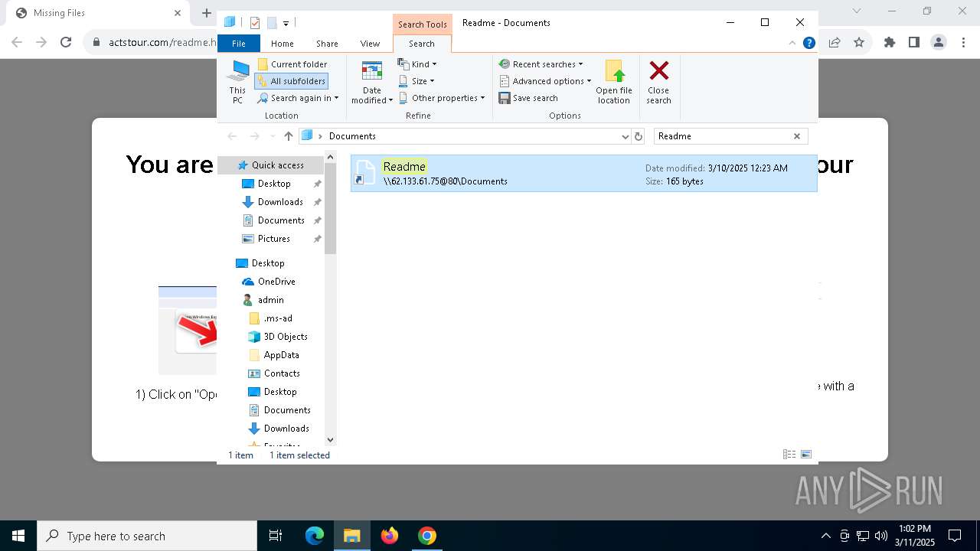The height and width of the screenshot is (551, 980).
Task: Click Quick access in navigation pane
Action: coord(277,165)
